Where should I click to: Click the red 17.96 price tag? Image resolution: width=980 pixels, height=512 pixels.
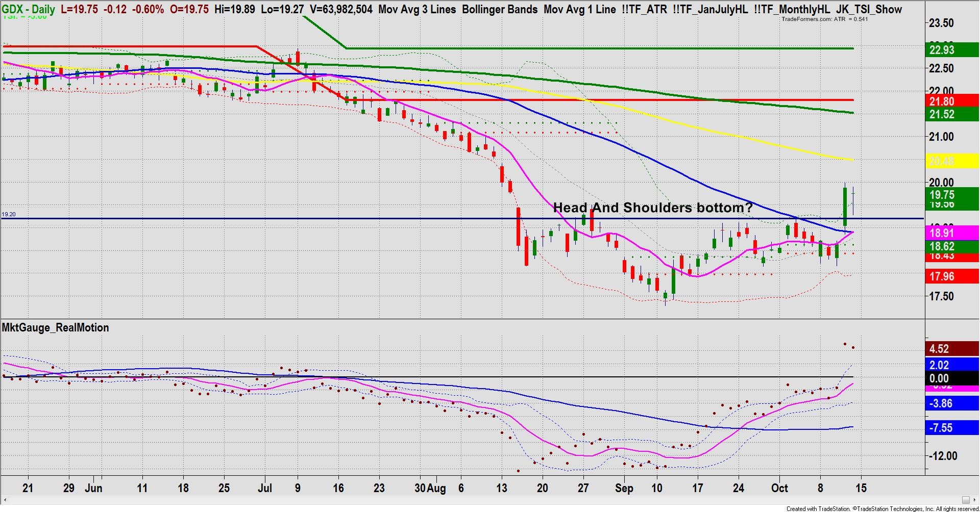pos(951,276)
